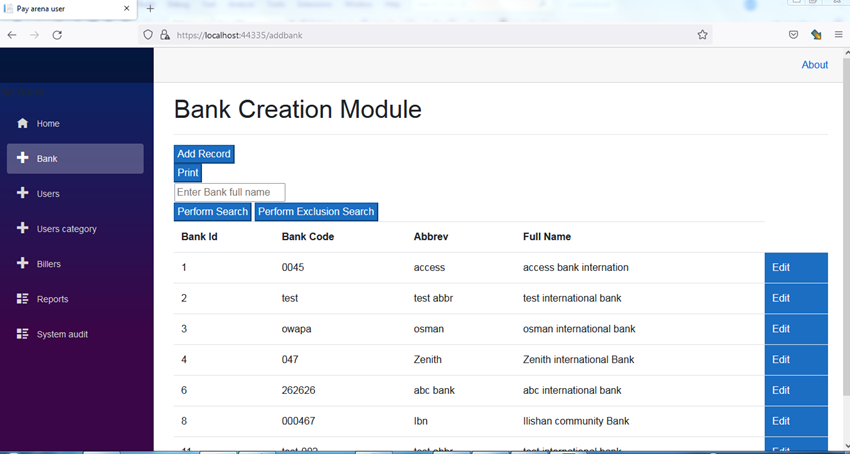Click the Zenith abbreviation cell
The image size is (850, 454).
click(428, 360)
